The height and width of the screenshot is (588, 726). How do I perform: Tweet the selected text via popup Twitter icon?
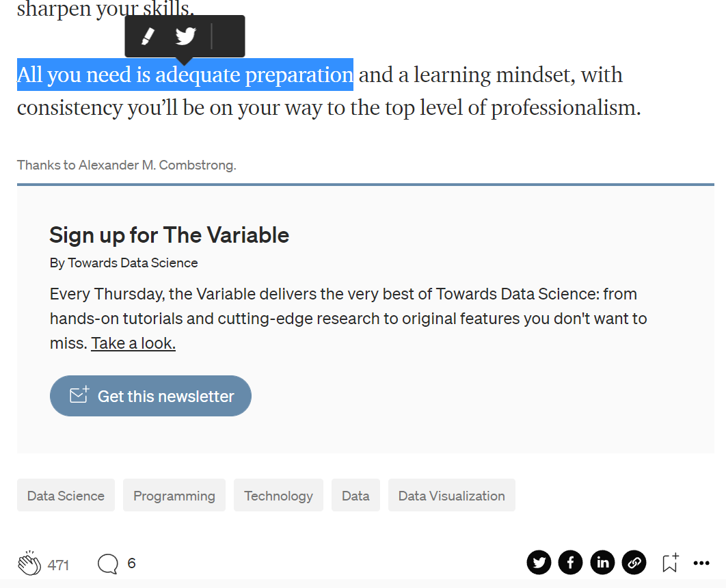coord(185,36)
